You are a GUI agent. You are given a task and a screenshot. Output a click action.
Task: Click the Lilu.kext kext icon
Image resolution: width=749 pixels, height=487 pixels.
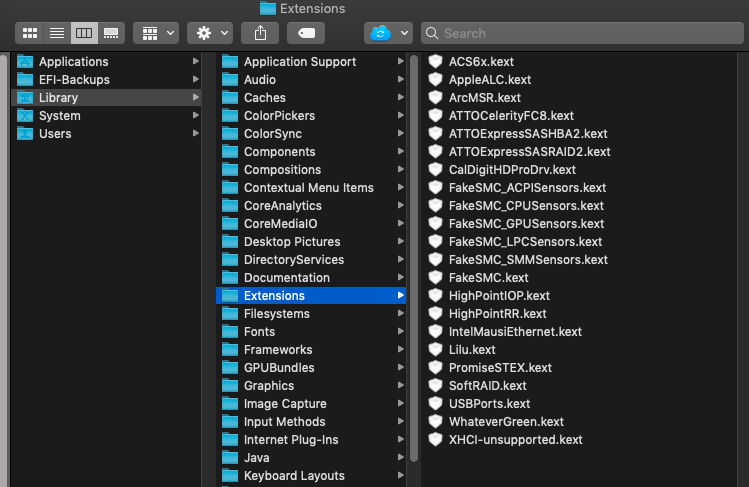point(435,349)
